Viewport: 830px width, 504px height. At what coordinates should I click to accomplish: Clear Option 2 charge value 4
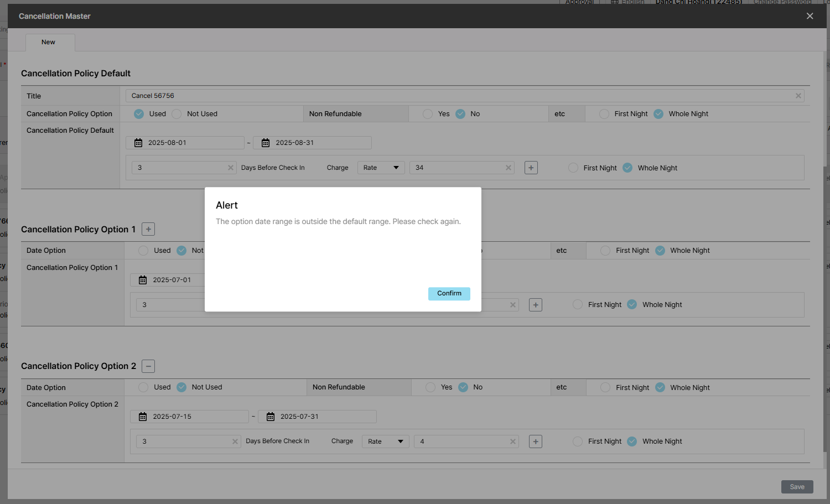[x=513, y=441]
